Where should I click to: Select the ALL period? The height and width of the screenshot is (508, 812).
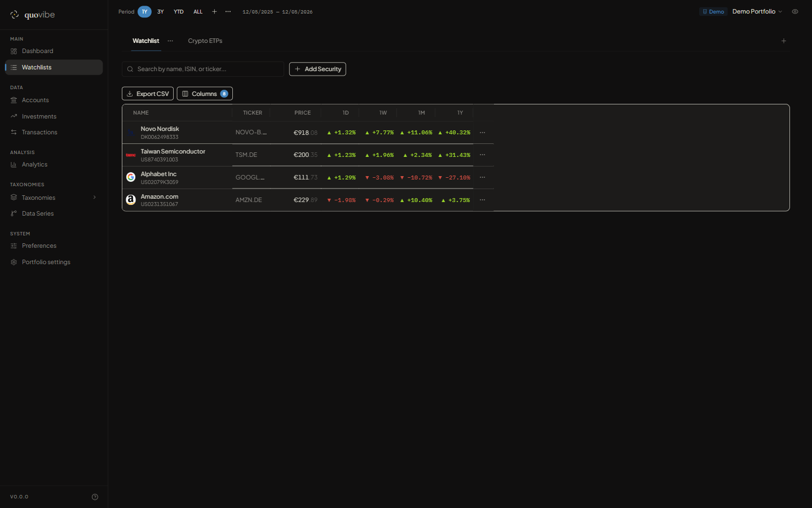[198, 11]
